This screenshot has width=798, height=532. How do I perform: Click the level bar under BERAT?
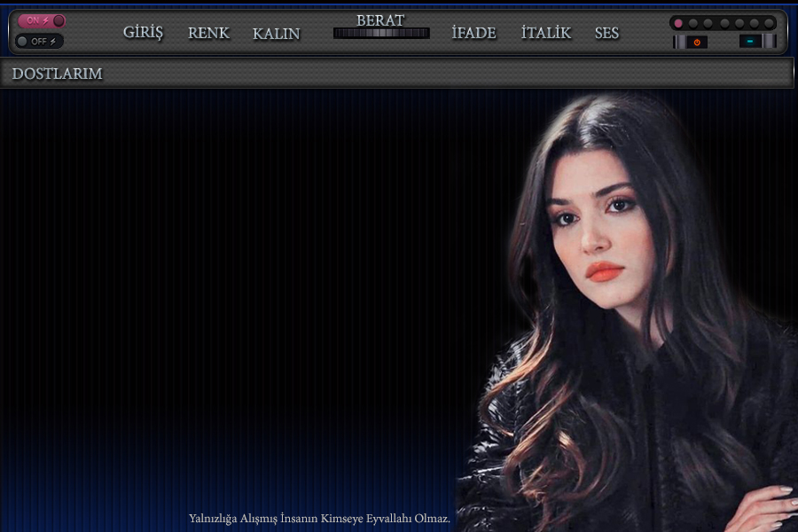click(x=381, y=34)
